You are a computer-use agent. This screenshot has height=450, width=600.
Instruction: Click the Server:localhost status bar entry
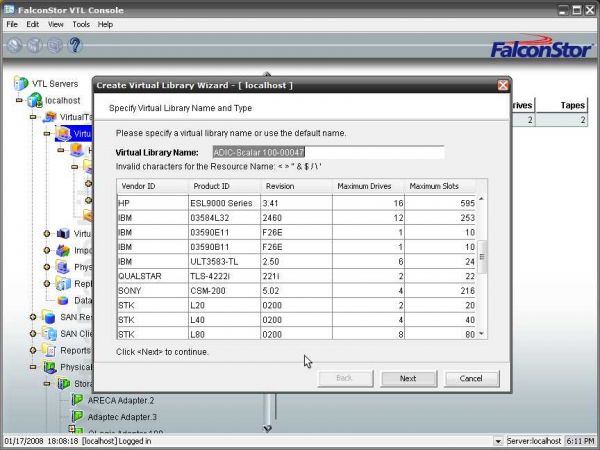[534, 441]
